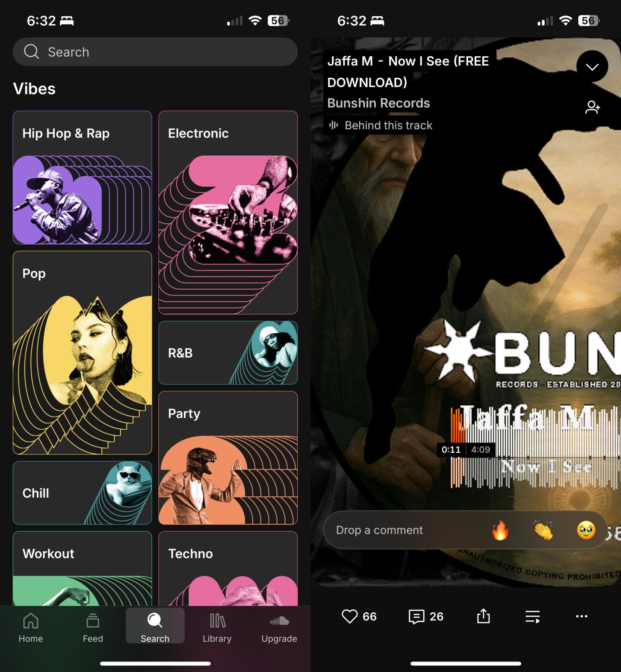Open the Pop vibe card
The width and height of the screenshot is (621, 672).
tap(82, 352)
